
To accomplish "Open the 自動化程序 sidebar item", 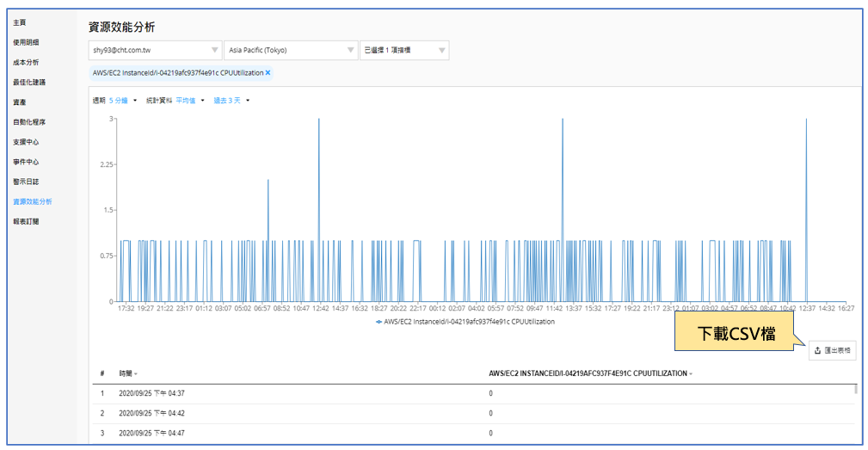I will click(29, 122).
